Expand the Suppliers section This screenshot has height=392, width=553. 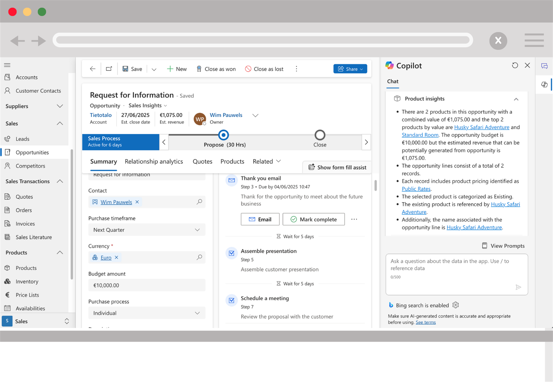pos(60,106)
